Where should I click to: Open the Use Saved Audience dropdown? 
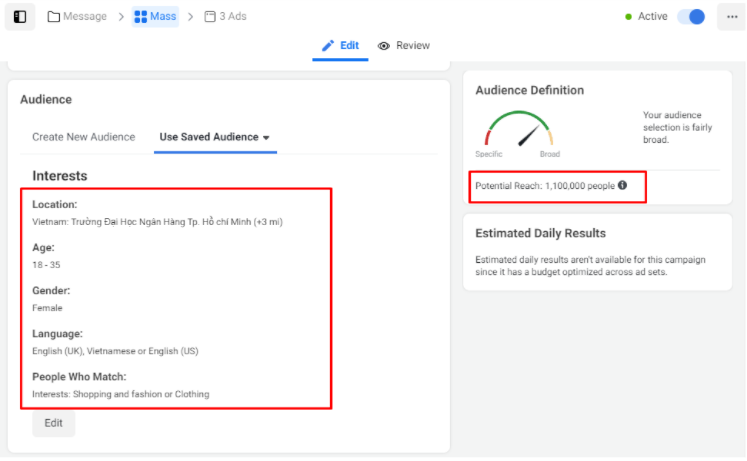click(215, 137)
